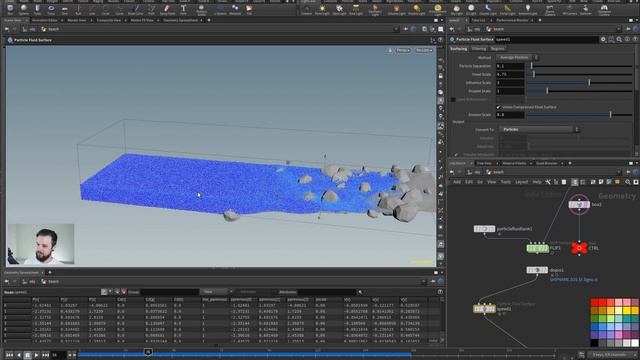Select the Box shelf tool
The image size is (640, 360).
click(x=10, y=9)
